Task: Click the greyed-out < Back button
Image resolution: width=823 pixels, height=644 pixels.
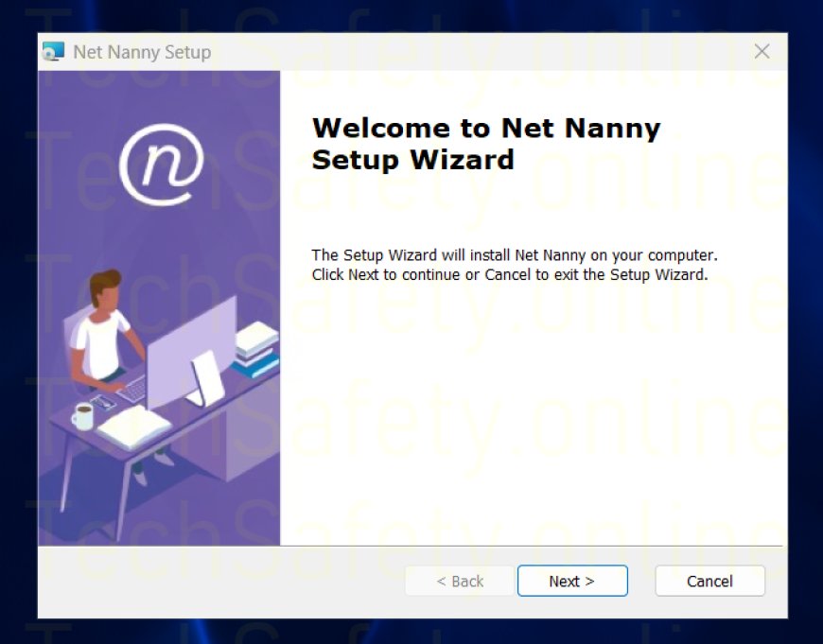Action: 460,581
